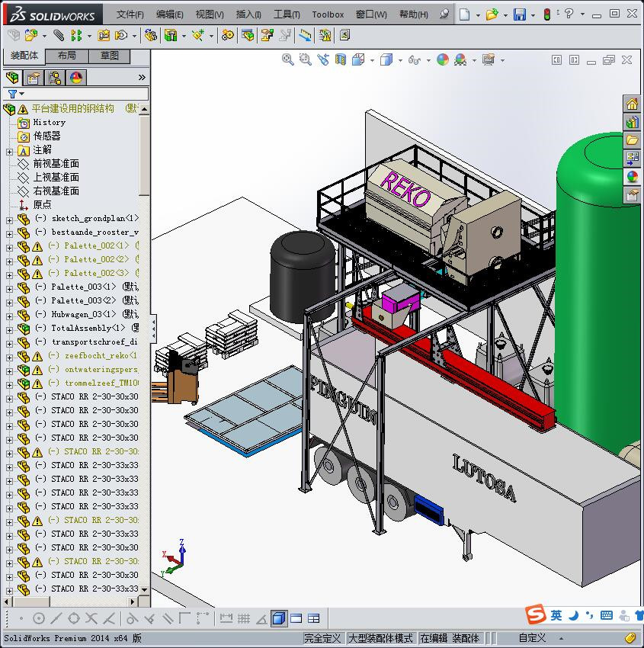The height and width of the screenshot is (648, 644).
Task: Click the Edit Appearance color ball icon
Action: pyautogui.click(x=442, y=60)
